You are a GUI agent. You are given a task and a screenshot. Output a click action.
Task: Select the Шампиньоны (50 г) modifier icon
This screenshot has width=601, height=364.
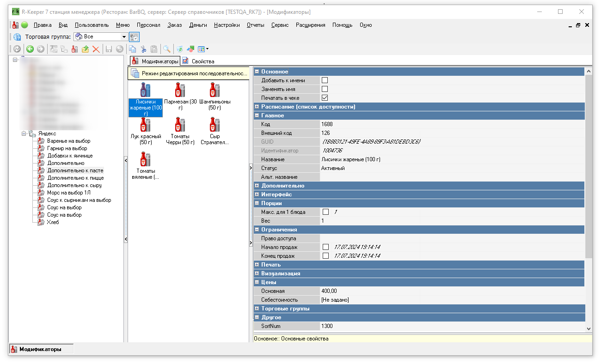pos(215,90)
